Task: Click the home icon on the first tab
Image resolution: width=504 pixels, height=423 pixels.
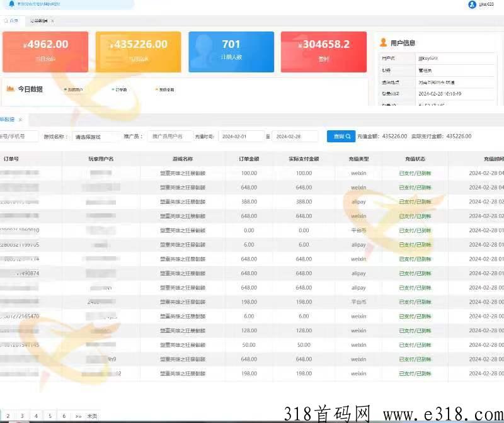Action: click(x=7, y=21)
